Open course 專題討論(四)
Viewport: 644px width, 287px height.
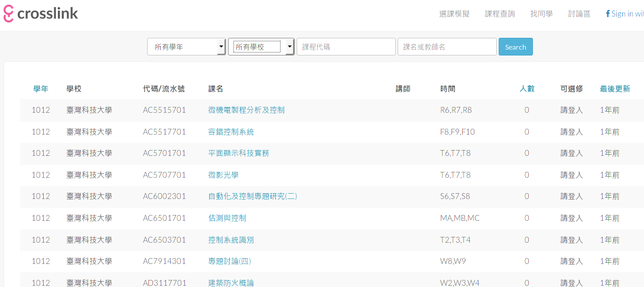pos(230,261)
